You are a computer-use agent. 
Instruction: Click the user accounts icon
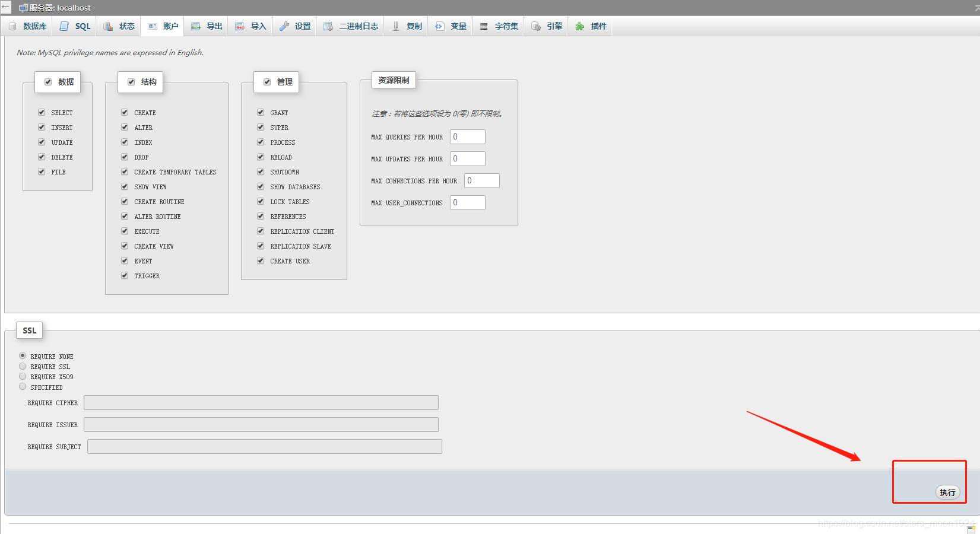(153, 26)
